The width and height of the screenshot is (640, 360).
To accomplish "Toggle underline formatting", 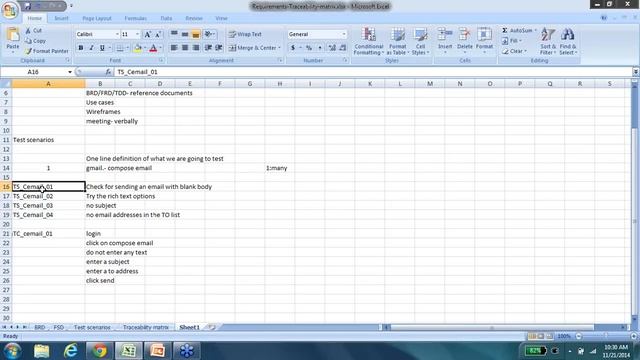I will (x=102, y=48).
